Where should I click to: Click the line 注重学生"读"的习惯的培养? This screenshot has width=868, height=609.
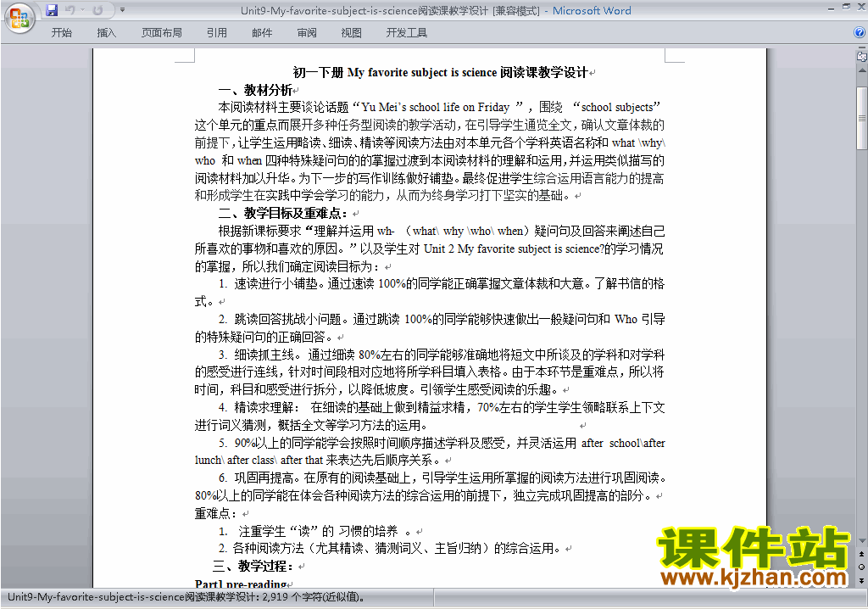click(x=315, y=532)
